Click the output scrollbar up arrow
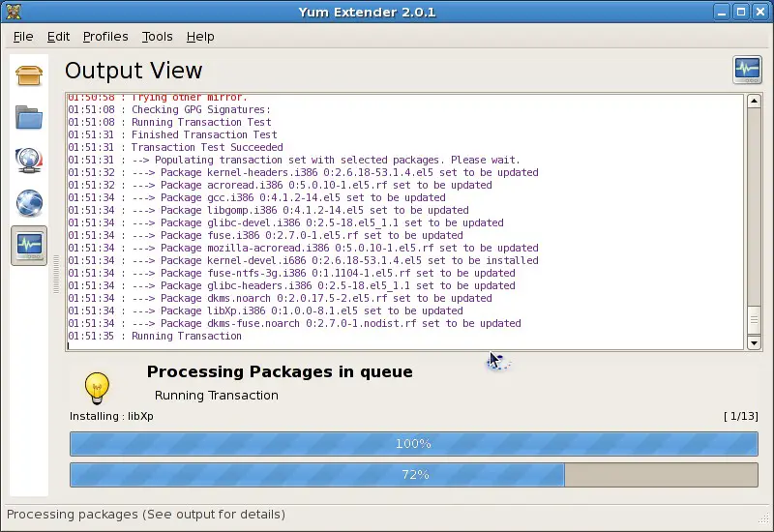The width and height of the screenshot is (774, 532). coord(754,102)
